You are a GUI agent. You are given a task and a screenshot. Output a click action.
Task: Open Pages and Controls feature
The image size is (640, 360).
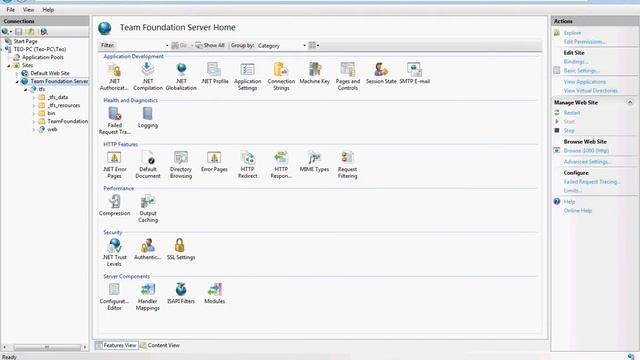tap(348, 76)
